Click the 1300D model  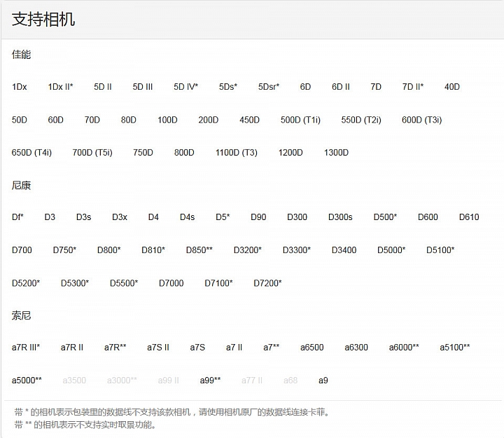pos(336,153)
